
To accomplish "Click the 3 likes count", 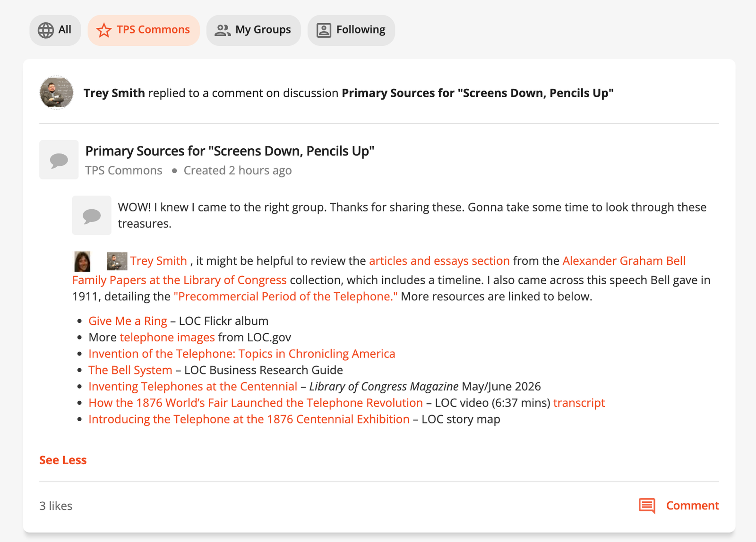I will point(56,506).
